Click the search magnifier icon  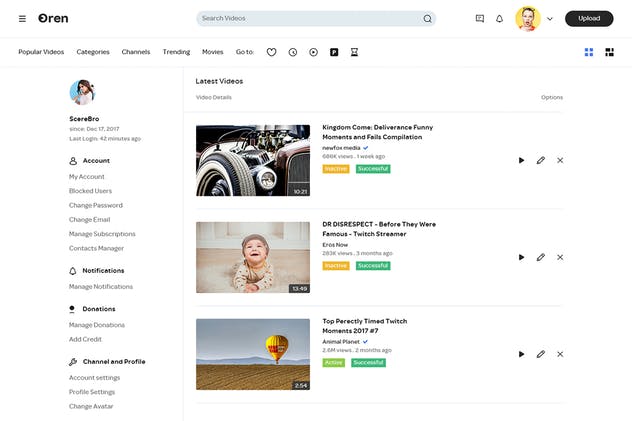tap(427, 19)
